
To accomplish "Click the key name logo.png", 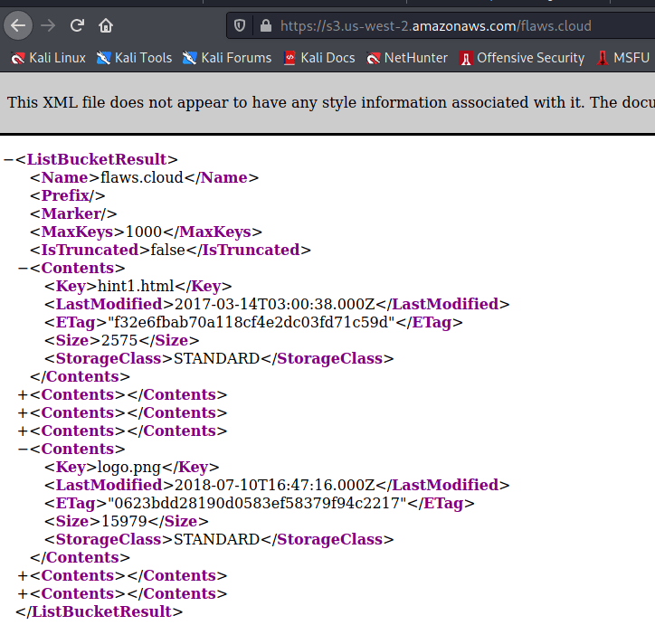I will coord(129,467).
